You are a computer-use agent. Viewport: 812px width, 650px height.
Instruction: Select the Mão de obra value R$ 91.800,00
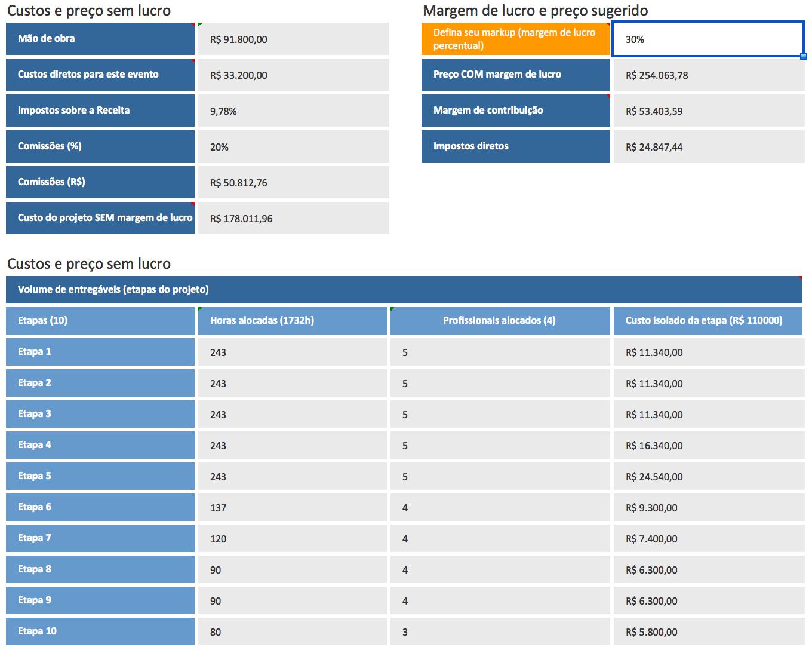click(293, 39)
